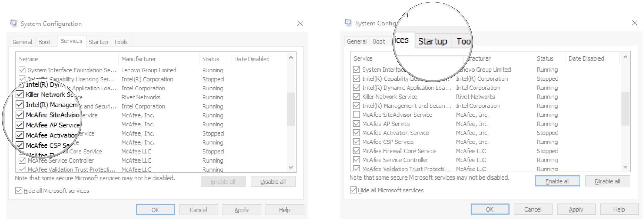Open the Boot tab in right window
The height and width of the screenshot is (220, 644).
tap(379, 41)
